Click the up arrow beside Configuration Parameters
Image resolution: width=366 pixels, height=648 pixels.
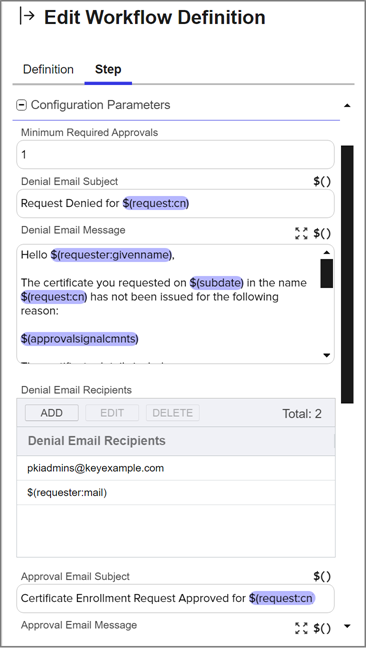(347, 106)
